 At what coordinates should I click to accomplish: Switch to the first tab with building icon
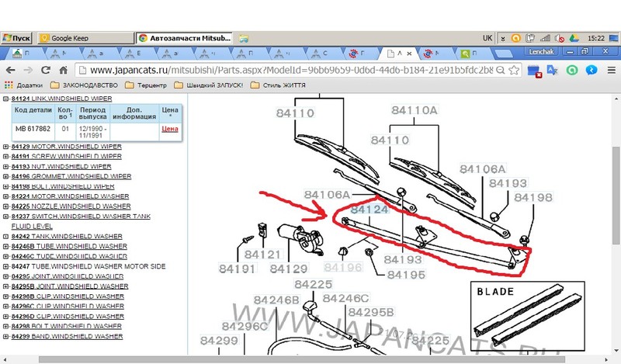click(22, 54)
